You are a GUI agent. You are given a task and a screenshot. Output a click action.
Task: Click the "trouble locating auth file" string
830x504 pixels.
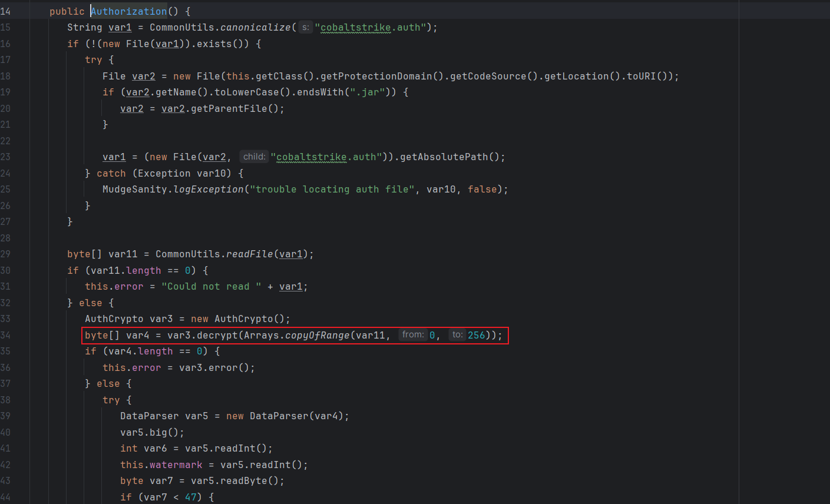(x=332, y=190)
